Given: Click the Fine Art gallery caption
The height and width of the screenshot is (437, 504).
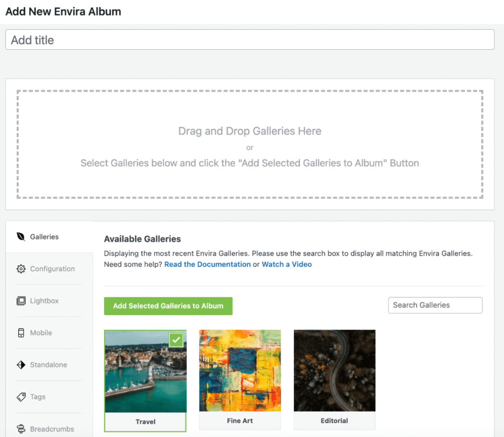Looking at the screenshot, I should coord(240,421).
